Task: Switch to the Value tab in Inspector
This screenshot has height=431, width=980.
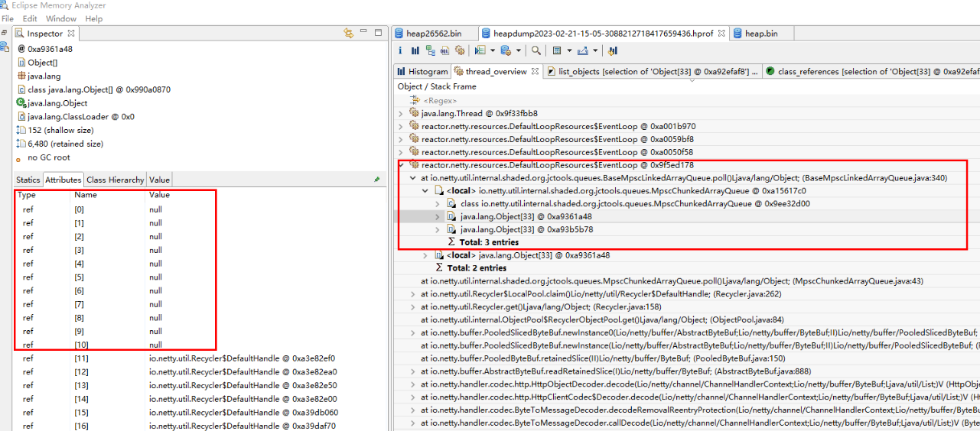Action: pos(160,180)
